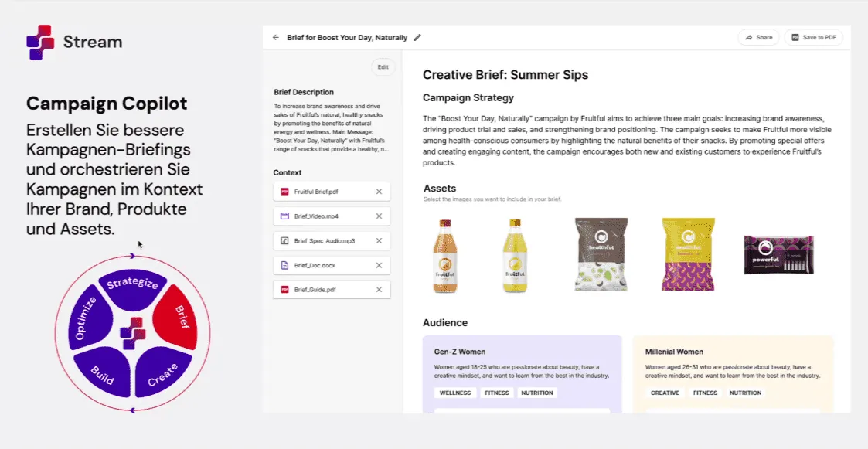The width and height of the screenshot is (868, 449).
Task: Click the Edit button for brief description
Action: pyautogui.click(x=383, y=67)
